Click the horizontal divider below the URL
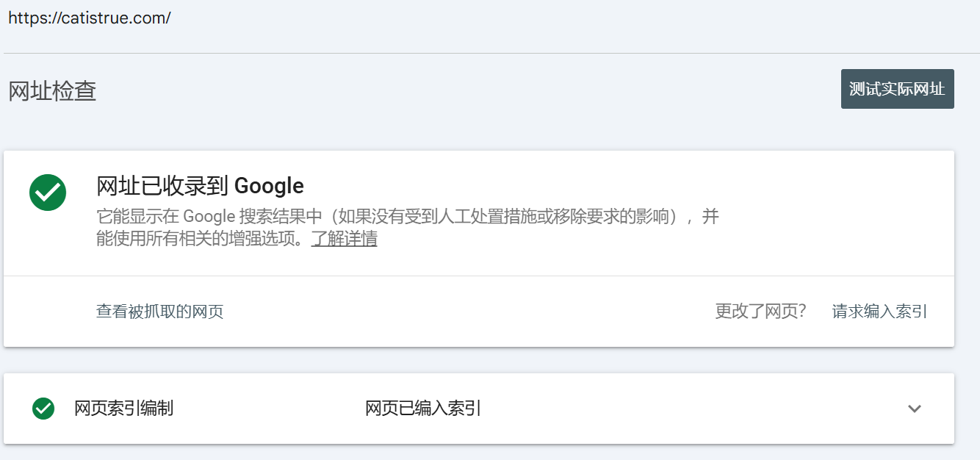Screen dimensions: 980x460 [x=490, y=53]
